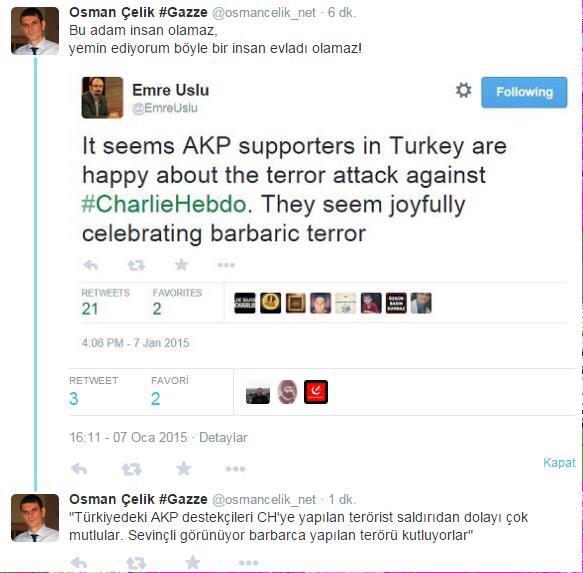Image resolution: width=583 pixels, height=573 pixels.
Task: Collapse the tweet using Kapat
Action: [559, 463]
